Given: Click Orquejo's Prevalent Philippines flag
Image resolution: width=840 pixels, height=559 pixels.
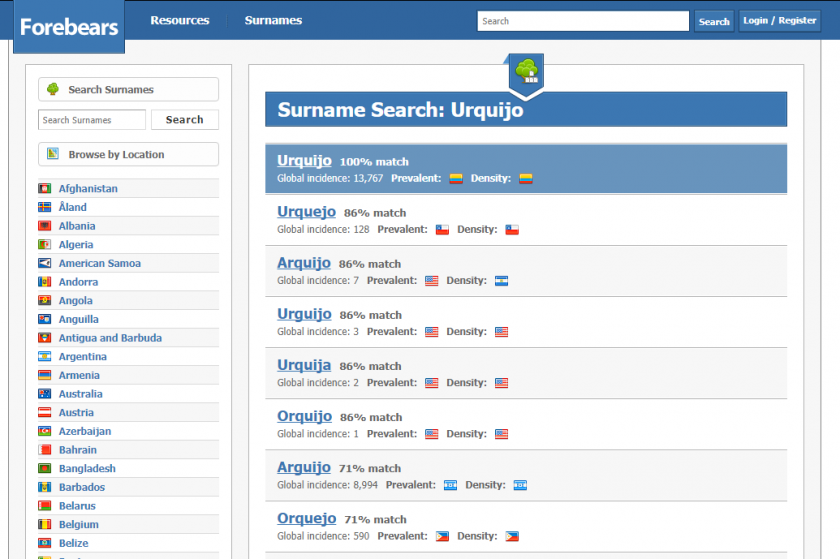Looking at the screenshot, I should coord(442,536).
